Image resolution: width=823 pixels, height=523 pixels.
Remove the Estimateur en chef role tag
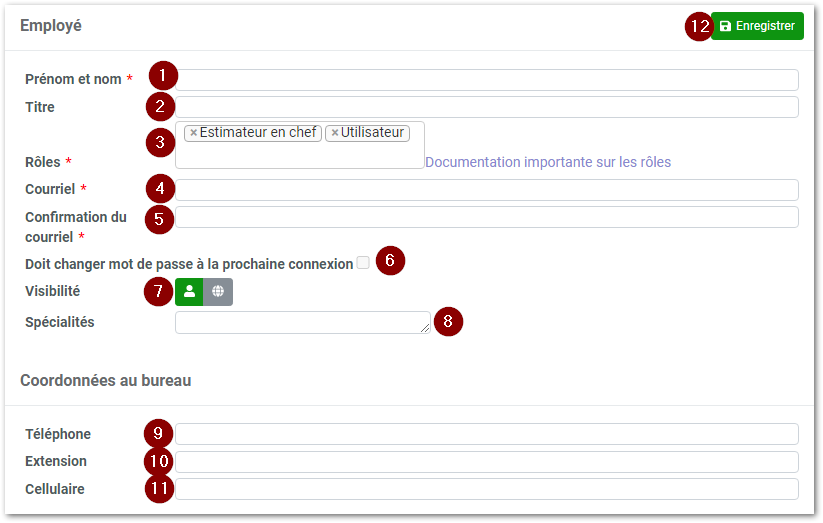point(193,133)
